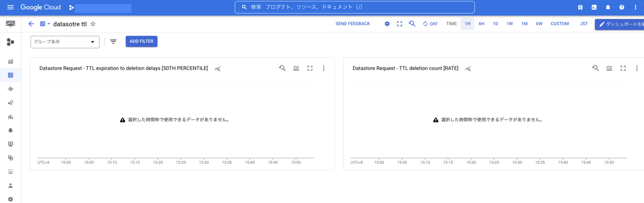Select the 1W time range

[x=509, y=24]
